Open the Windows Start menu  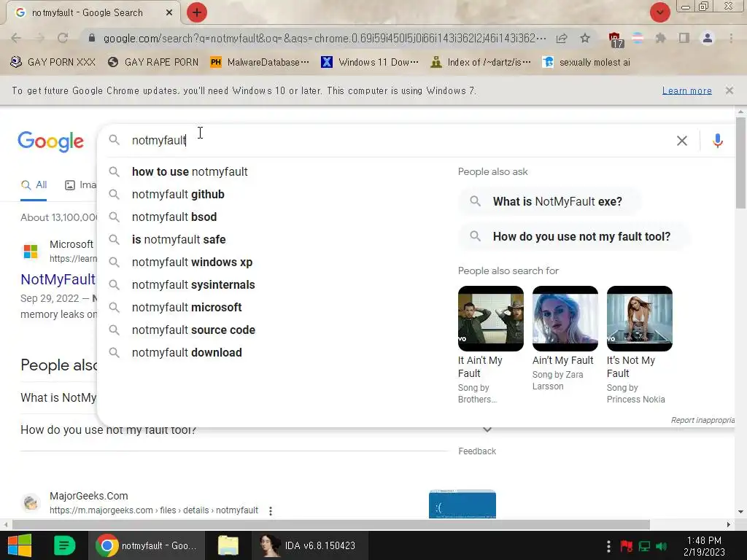point(20,545)
